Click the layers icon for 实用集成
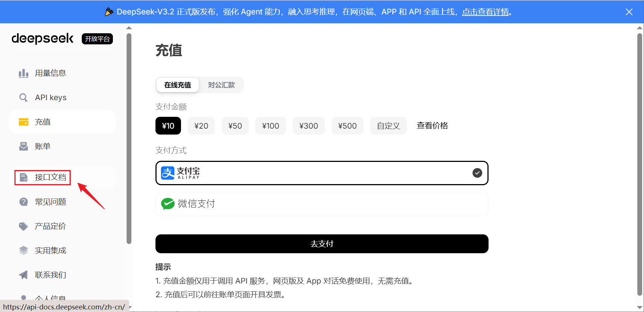Screen dimensions: 644x312 [24, 251]
